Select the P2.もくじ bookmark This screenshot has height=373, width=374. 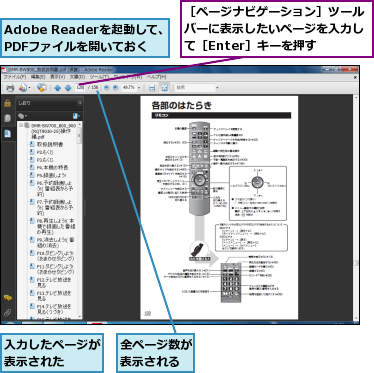click(x=45, y=152)
